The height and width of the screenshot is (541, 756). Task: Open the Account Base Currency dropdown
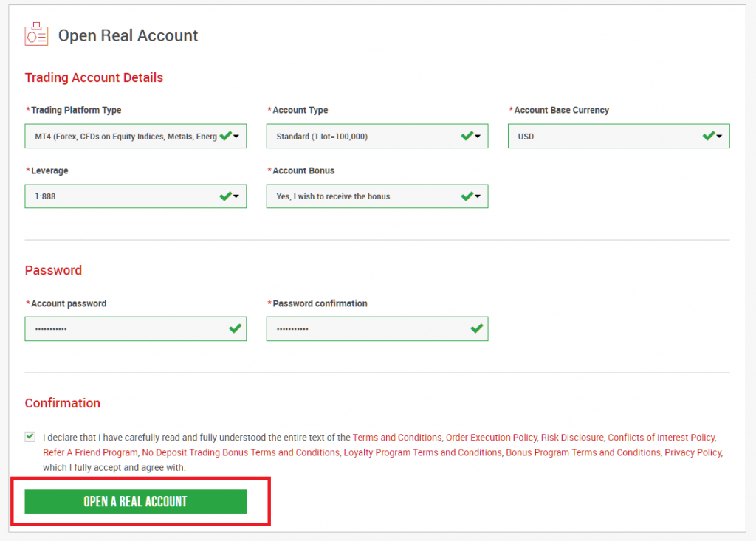[x=618, y=136]
